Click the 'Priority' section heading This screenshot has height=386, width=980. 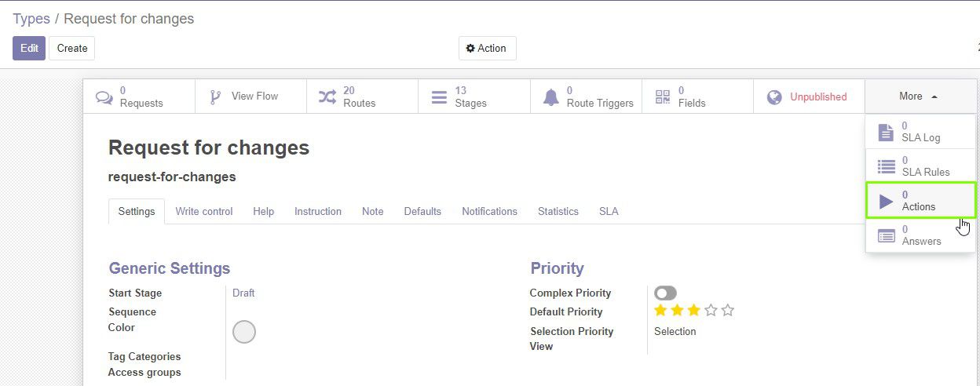tap(558, 268)
